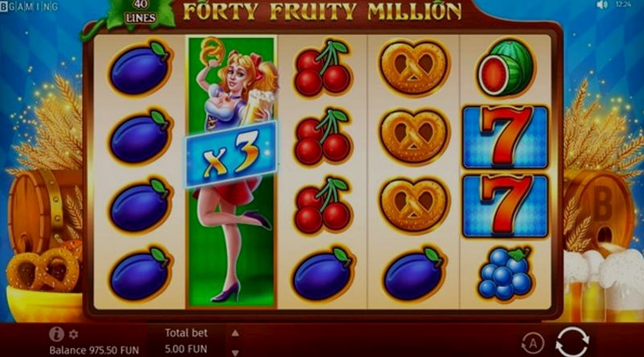644x357 pixels.
Task: Click the BGaming logo
Action: coord(29,6)
